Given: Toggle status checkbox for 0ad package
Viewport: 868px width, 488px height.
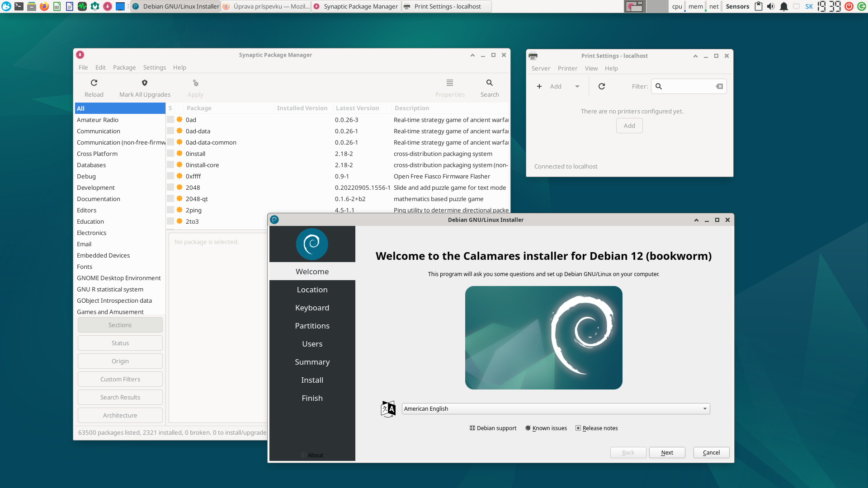Looking at the screenshot, I should pos(170,119).
